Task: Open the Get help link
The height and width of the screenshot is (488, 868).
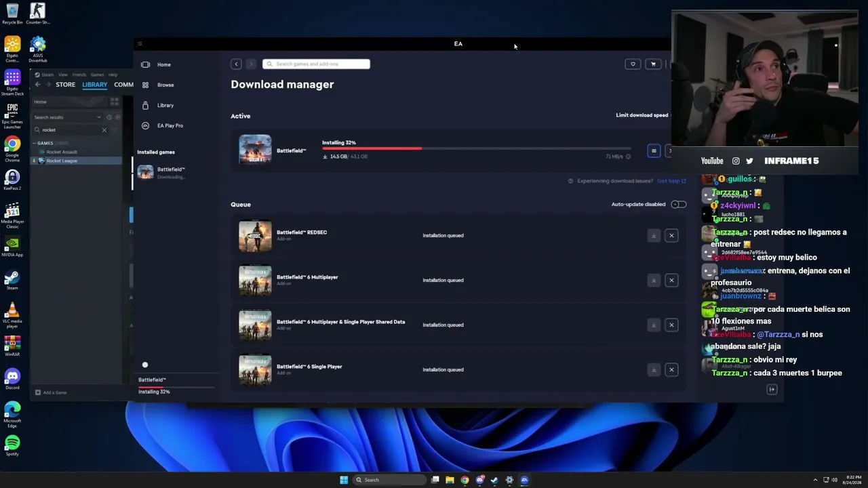Action: (671, 181)
